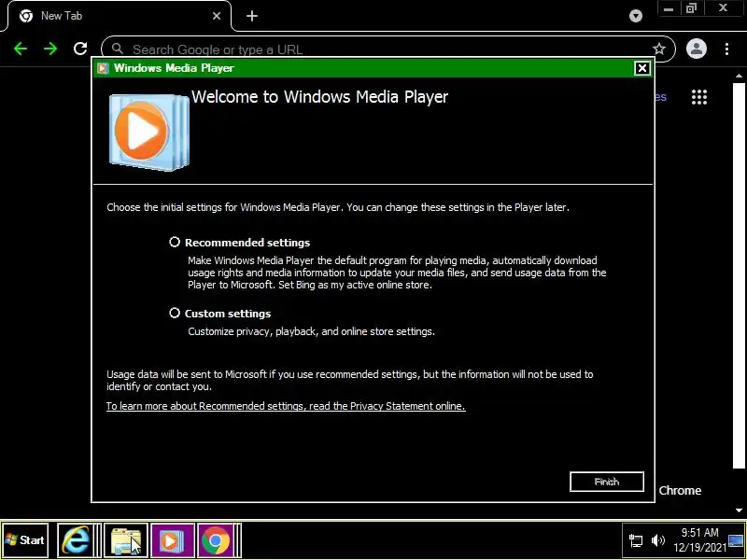This screenshot has height=560, width=747.
Task: Open the Windows Start menu
Action: (25, 540)
